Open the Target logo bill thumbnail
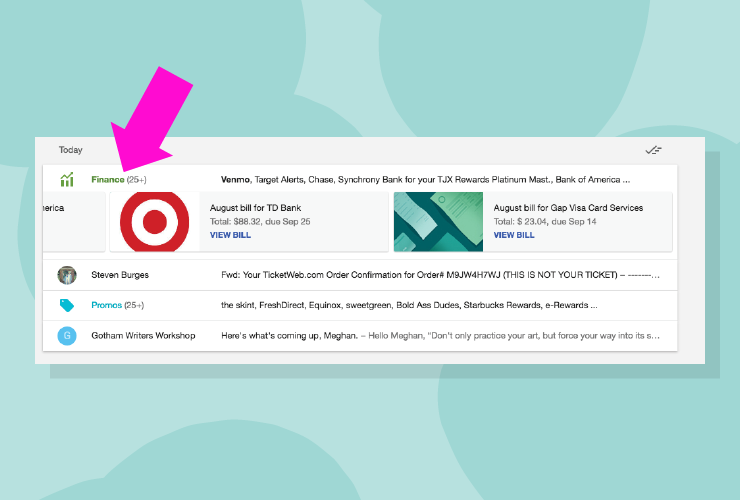Screen dimensions: 740x500 tap(155, 221)
